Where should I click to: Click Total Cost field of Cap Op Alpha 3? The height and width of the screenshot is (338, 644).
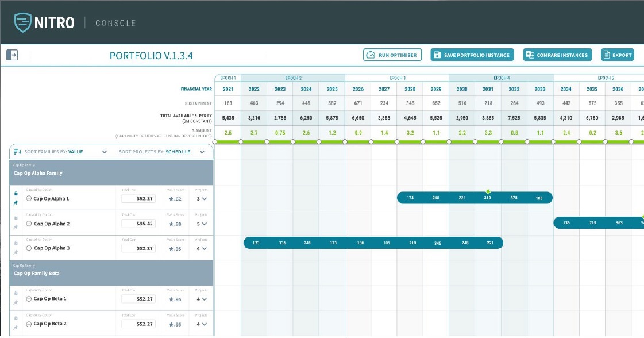[138, 248]
